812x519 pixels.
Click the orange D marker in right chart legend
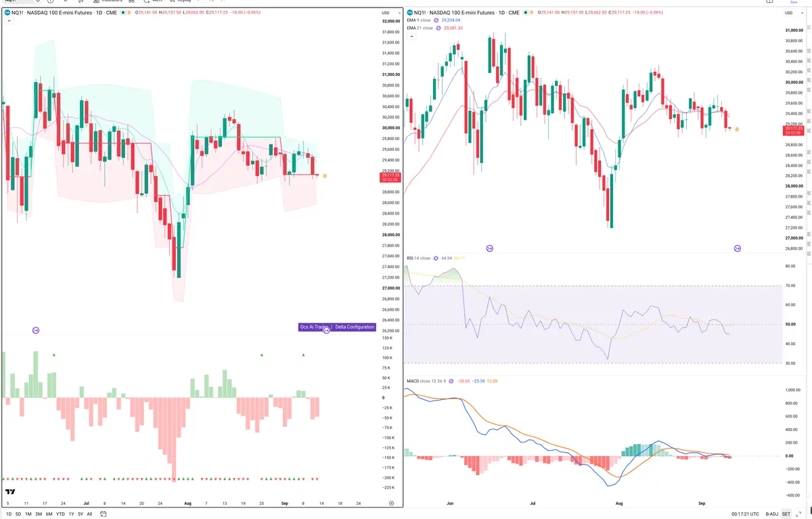pos(531,13)
